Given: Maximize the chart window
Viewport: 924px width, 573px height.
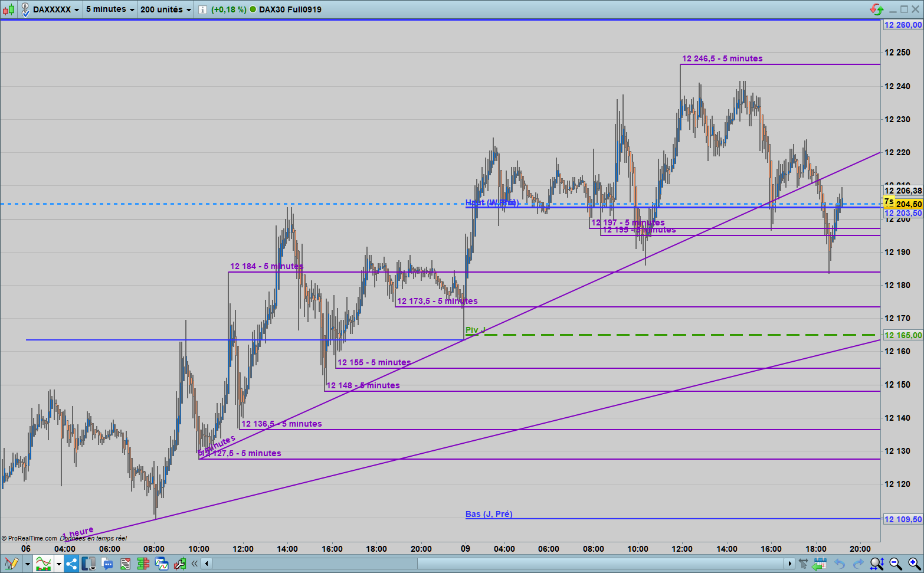Looking at the screenshot, I should coord(904,9).
